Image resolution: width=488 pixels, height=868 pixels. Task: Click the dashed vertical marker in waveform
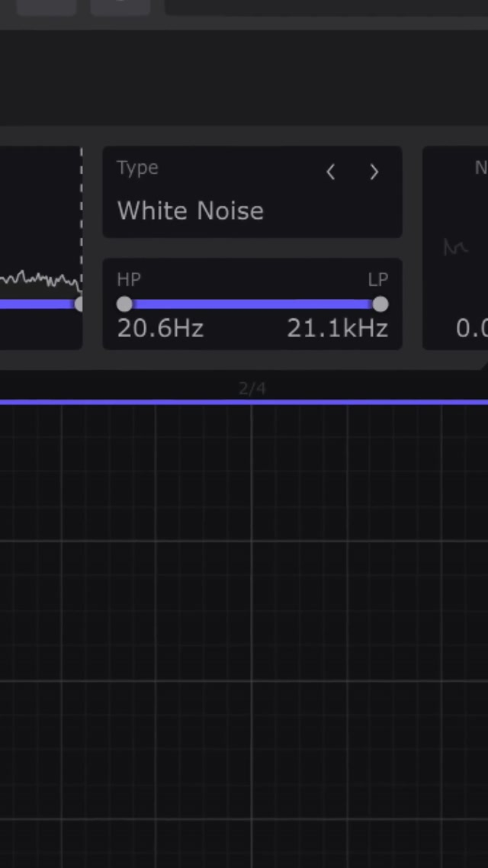pos(82,214)
